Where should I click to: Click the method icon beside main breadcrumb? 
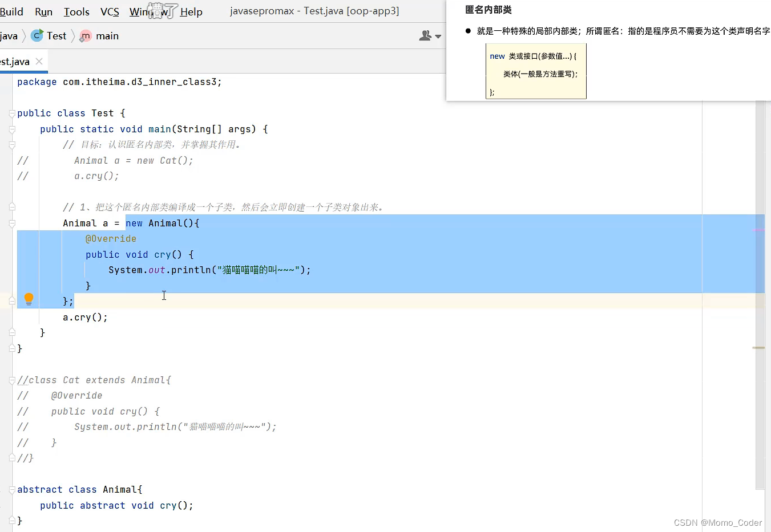click(x=85, y=35)
